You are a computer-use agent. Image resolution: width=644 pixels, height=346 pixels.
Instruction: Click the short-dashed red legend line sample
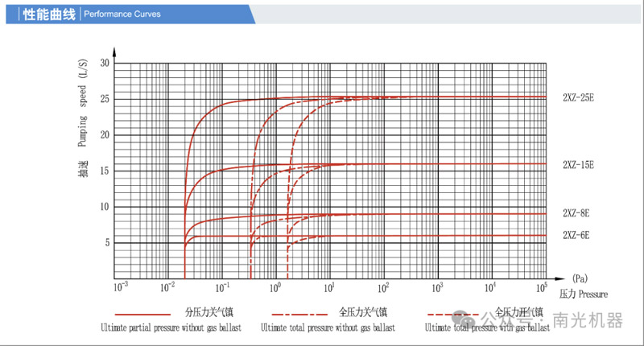pos(456,313)
